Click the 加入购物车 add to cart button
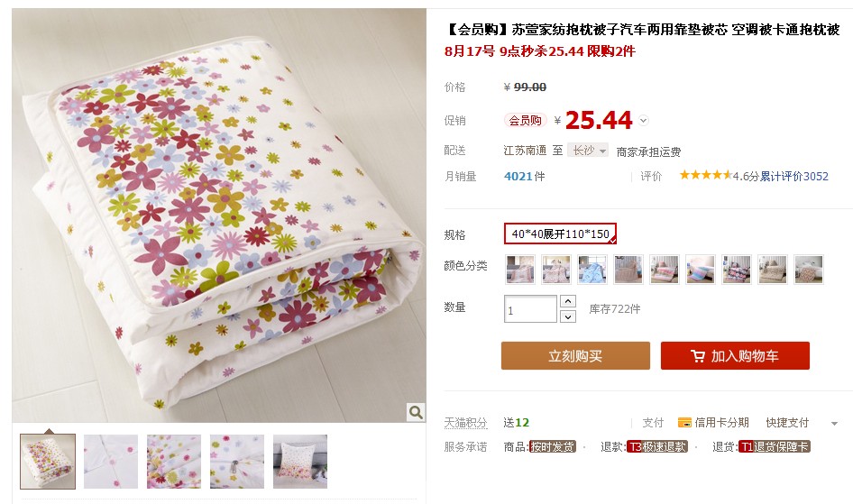 pos(735,356)
